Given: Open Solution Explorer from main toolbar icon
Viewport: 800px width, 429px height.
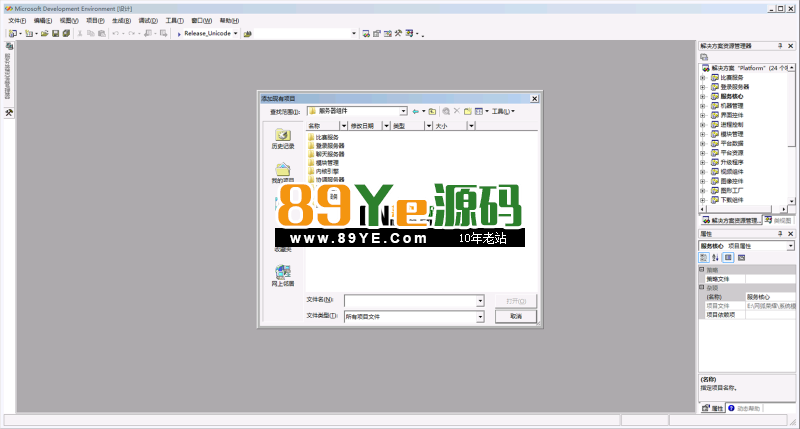Looking at the screenshot, I should tap(366, 34).
